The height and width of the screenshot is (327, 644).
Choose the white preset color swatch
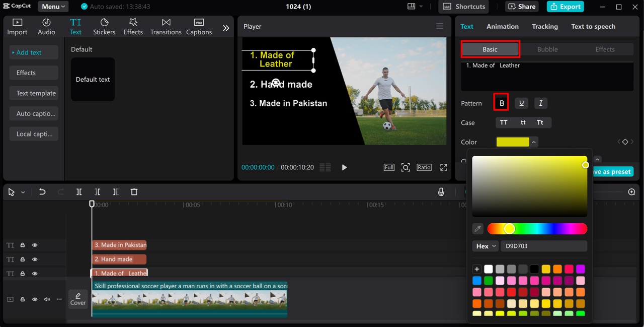point(488,269)
